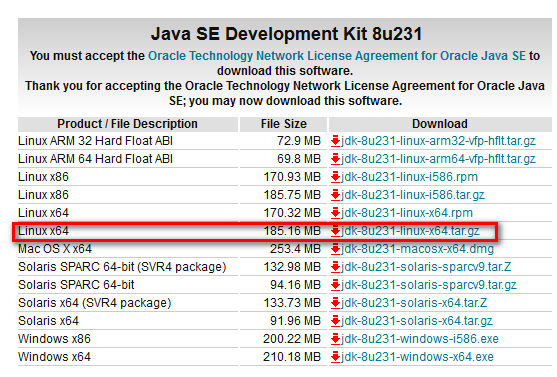This screenshot has width=557, height=377.
Task: Download jdk-8u231-solaris-x64.tar.Z link
Action: [x=414, y=303]
